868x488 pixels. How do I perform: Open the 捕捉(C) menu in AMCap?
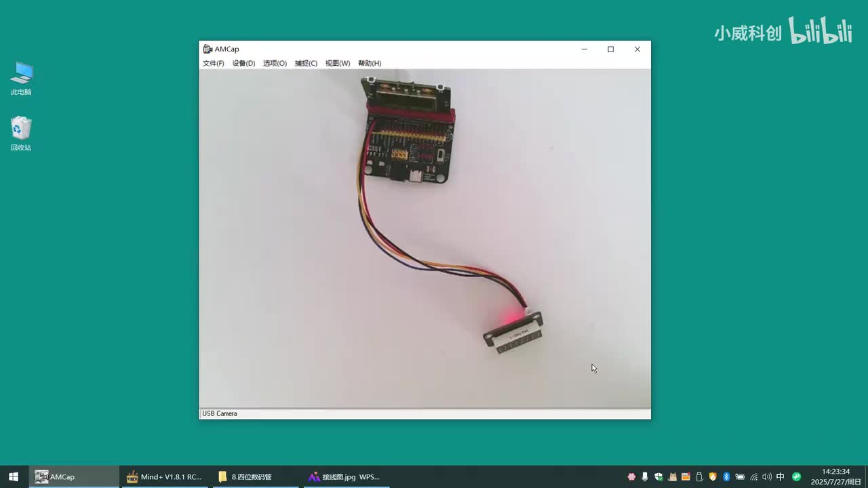pos(306,63)
